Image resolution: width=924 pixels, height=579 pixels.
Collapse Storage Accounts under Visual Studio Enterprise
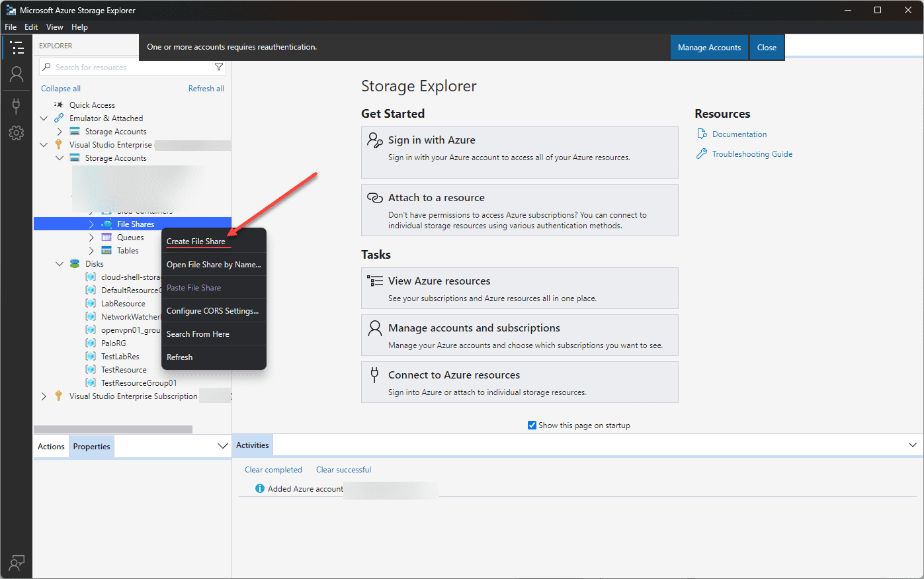click(x=60, y=157)
